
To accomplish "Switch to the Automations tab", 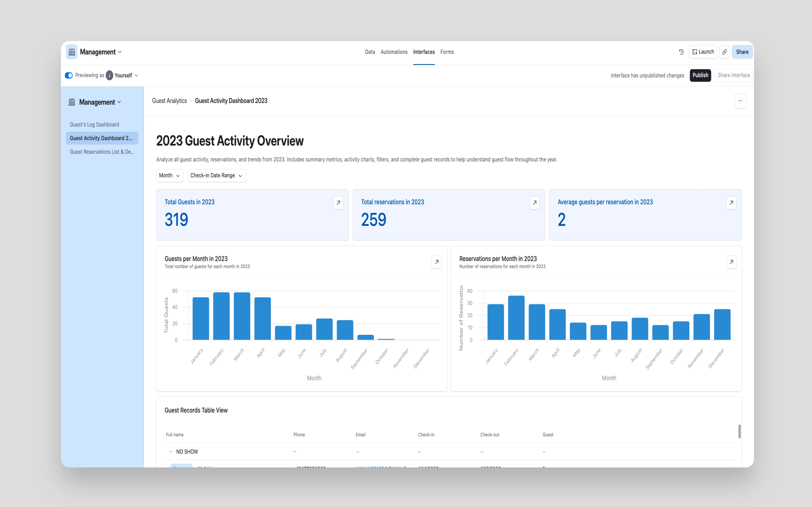I will 394,52.
